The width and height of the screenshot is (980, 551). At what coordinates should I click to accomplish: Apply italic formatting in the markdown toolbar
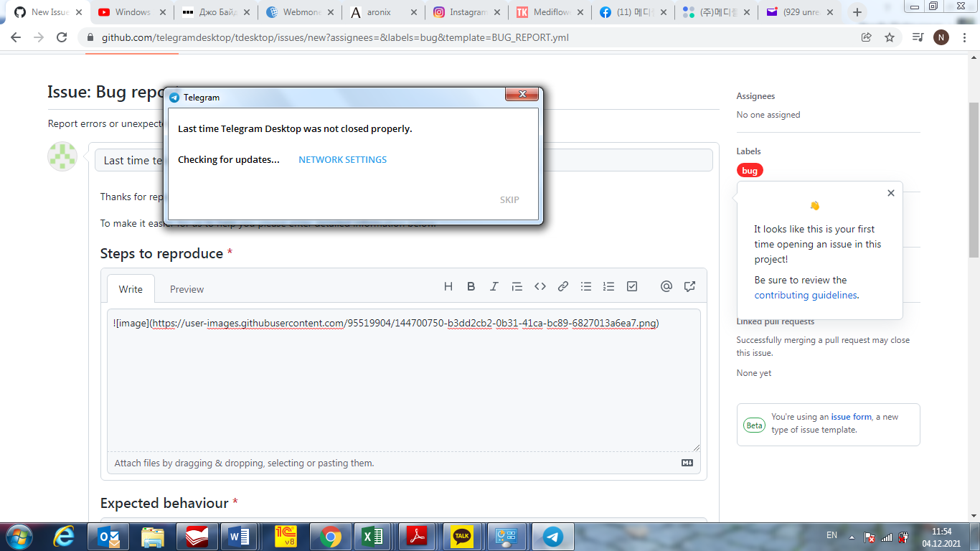click(x=494, y=286)
